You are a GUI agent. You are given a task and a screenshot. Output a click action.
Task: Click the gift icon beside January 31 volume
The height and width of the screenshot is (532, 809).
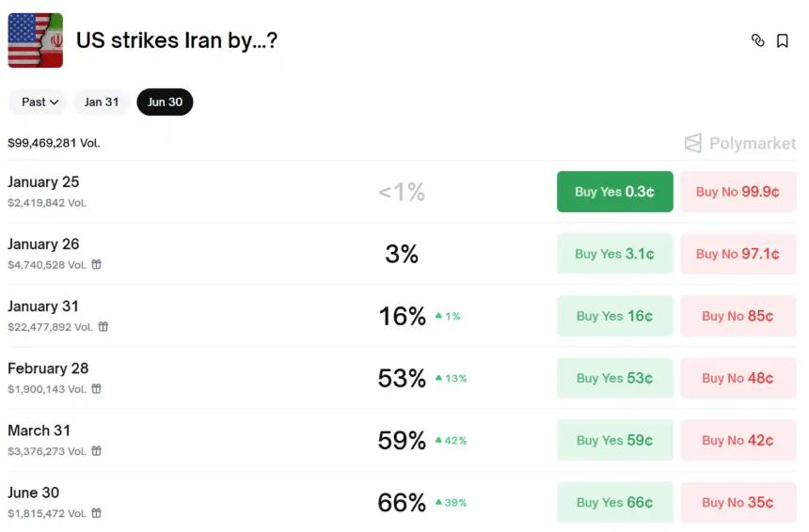(x=103, y=327)
